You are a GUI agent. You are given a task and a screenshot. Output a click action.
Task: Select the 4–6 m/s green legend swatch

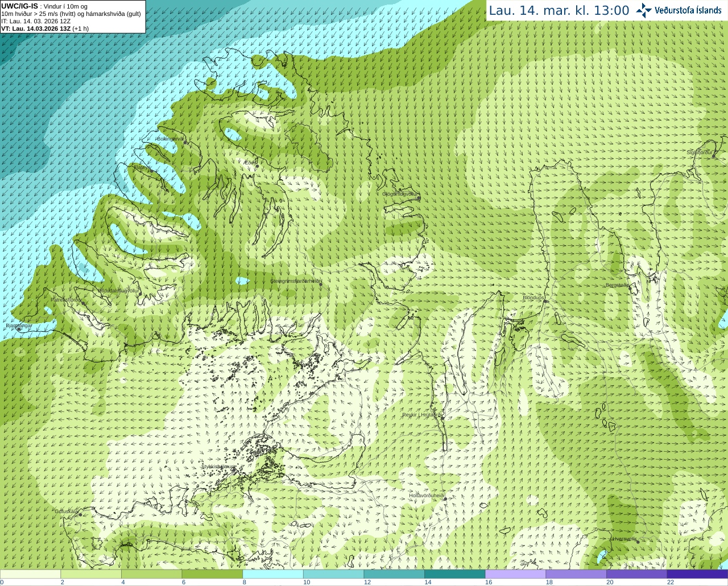[151, 574]
